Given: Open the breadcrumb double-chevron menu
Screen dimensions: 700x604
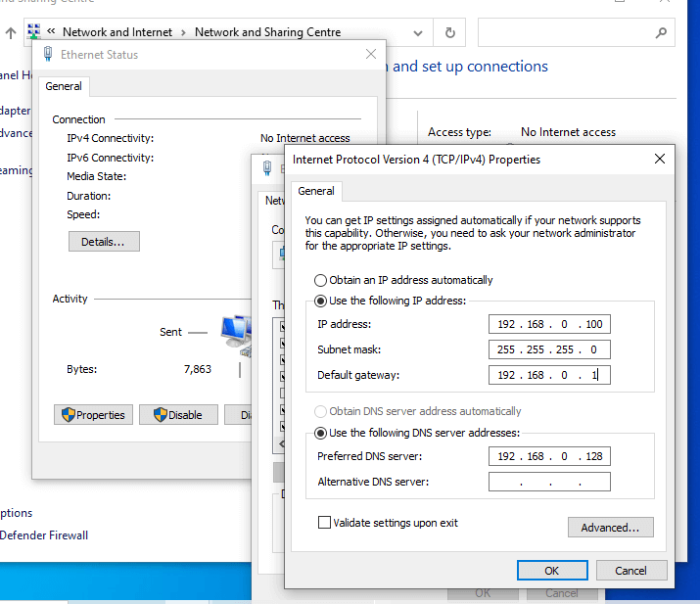Looking at the screenshot, I should click(51, 32).
